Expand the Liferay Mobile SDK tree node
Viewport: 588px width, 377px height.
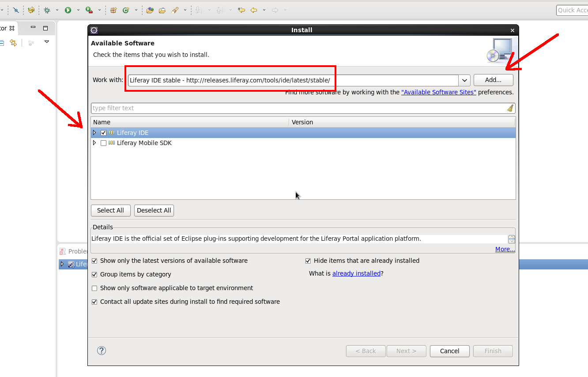point(94,143)
